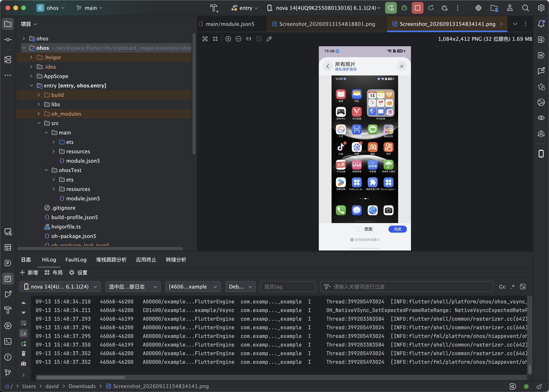Click 完成 button in screenshot preview

(x=397, y=229)
